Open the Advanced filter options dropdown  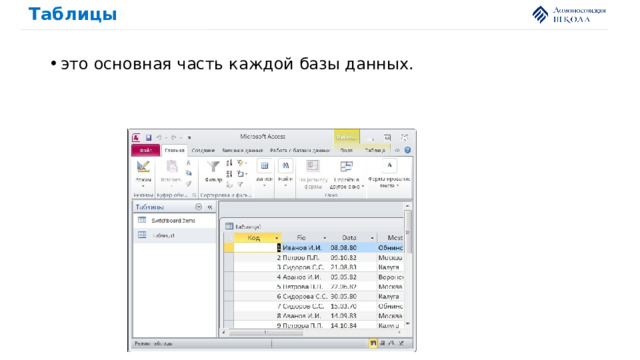click(242, 174)
